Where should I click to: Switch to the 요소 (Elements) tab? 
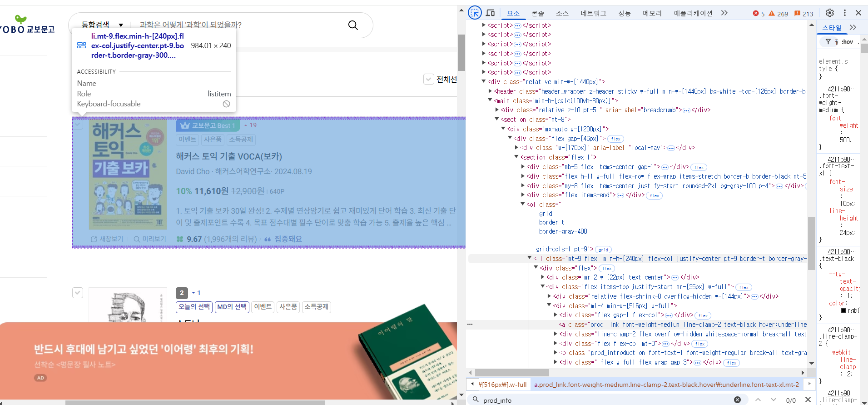pos(513,13)
